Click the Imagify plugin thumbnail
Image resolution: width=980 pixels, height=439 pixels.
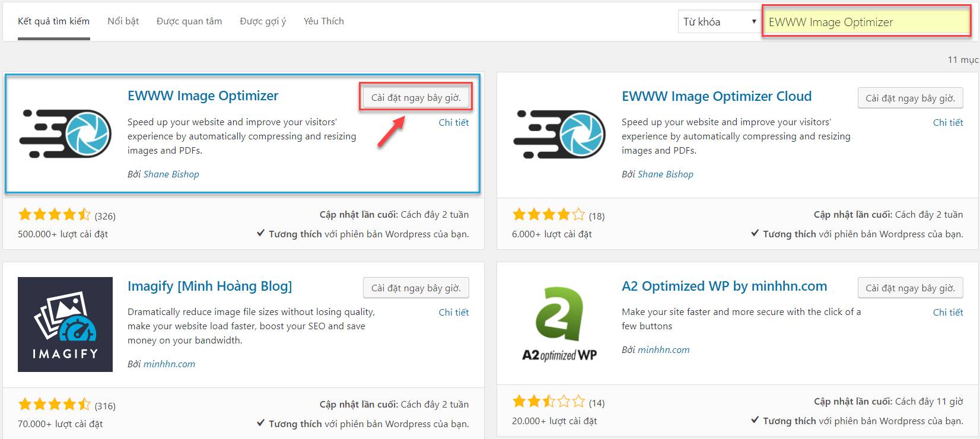[65, 325]
